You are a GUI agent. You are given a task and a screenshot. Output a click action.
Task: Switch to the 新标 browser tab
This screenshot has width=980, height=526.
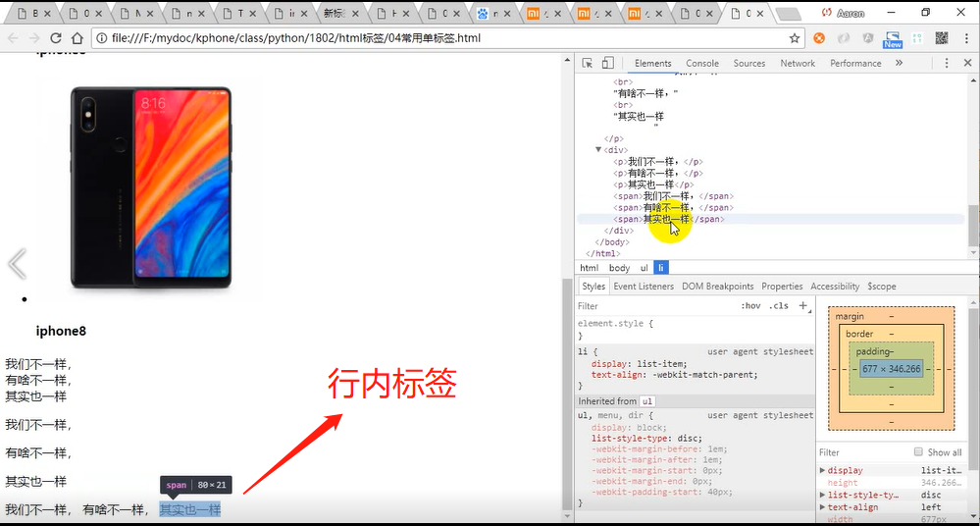pyautogui.click(x=340, y=13)
